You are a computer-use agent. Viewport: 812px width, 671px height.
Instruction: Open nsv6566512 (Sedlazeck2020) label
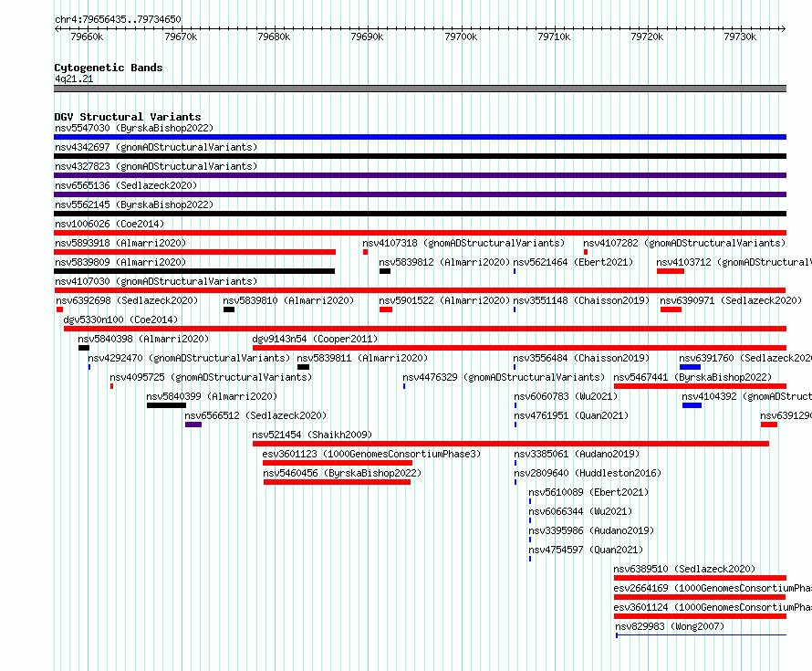pos(255,415)
